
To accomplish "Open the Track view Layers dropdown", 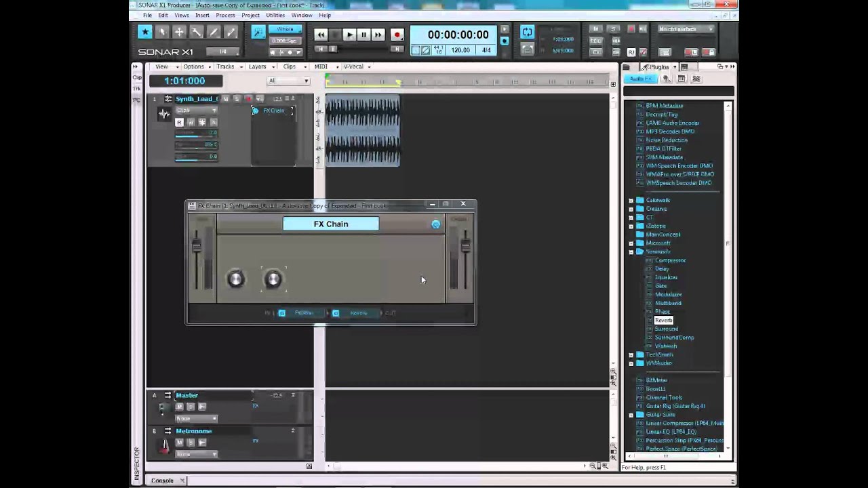I will click(x=260, y=66).
